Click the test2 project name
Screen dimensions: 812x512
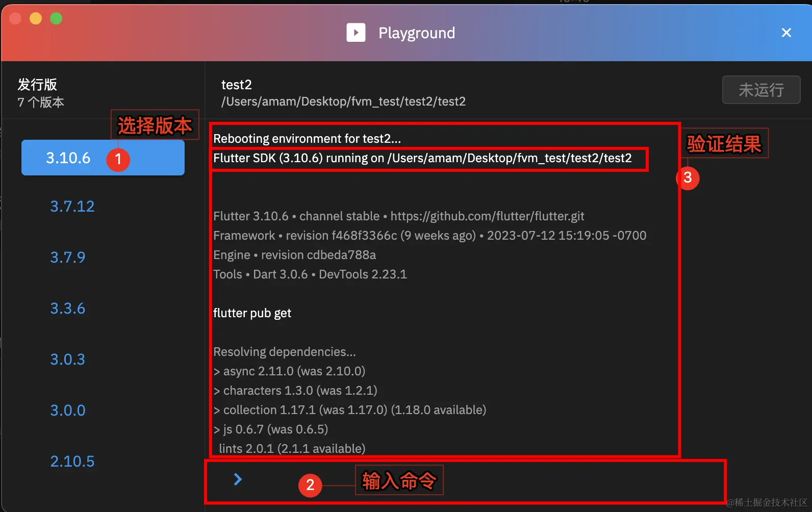tap(237, 85)
